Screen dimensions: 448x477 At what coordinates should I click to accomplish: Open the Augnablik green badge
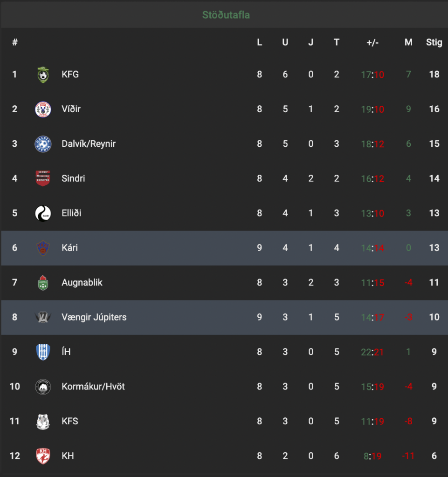pyautogui.click(x=43, y=283)
